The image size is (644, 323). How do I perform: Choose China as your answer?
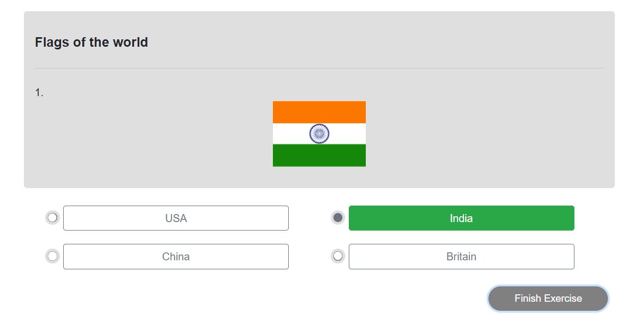(x=176, y=257)
